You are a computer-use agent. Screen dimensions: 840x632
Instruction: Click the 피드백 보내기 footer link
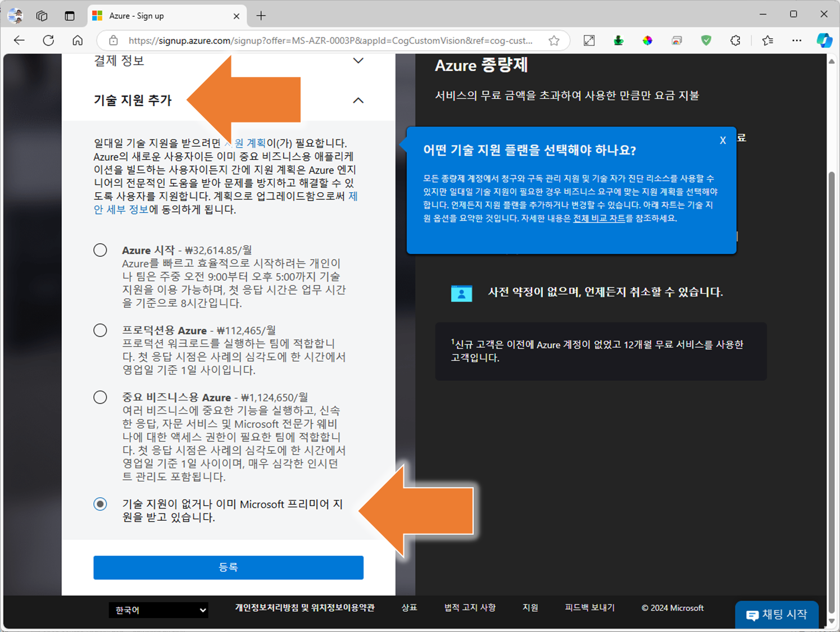click(x=589, y=608)
